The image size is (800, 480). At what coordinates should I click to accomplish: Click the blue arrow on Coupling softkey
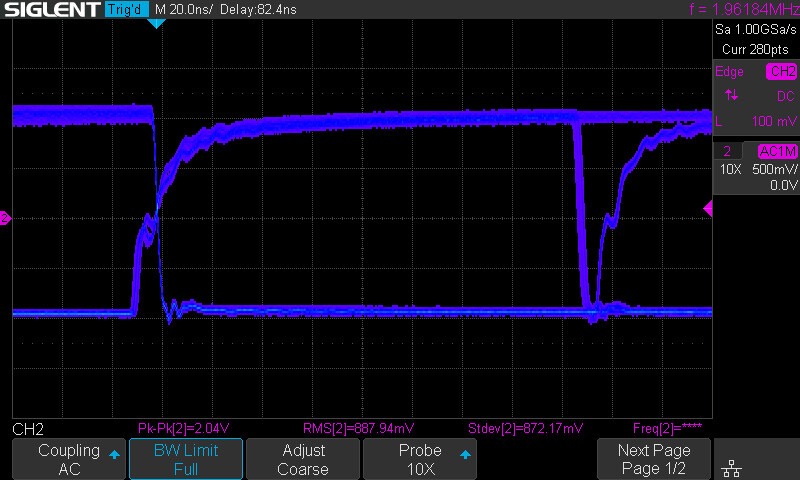click(114, 454)
